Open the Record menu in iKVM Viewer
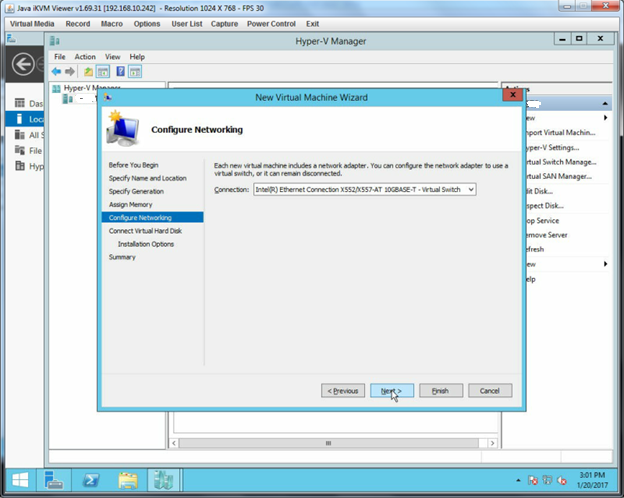Image resolution: width=624 pixels, height=498 pixels. click(78, 24)
